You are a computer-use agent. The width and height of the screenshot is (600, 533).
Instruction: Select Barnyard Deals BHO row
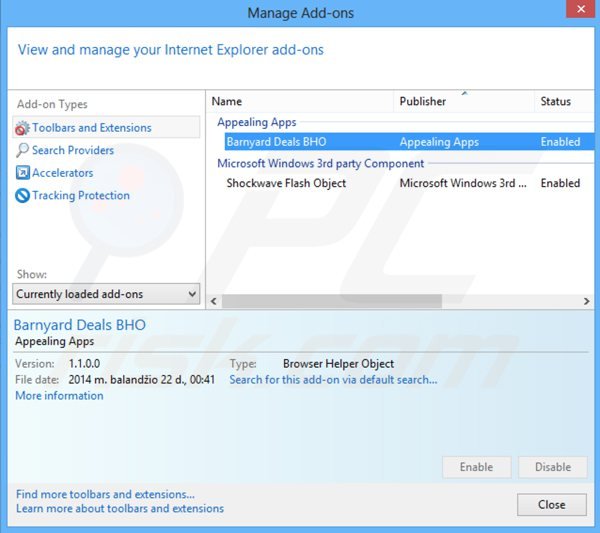tap(409, 142)
